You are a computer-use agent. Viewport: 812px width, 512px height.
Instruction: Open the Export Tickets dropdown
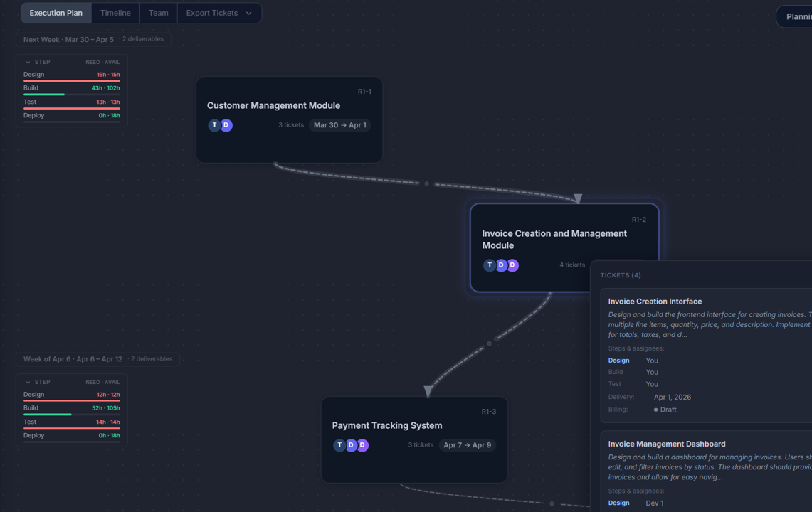click(219, 12)
